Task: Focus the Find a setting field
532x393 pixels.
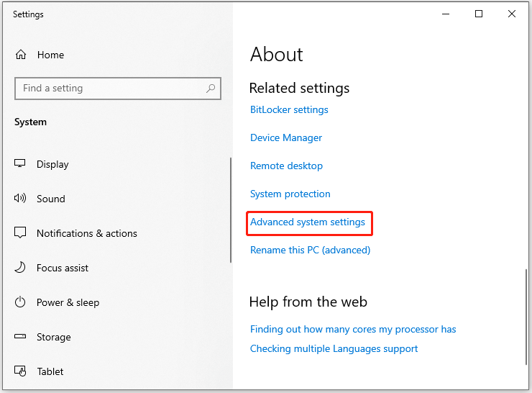Action: coord(118,89)
